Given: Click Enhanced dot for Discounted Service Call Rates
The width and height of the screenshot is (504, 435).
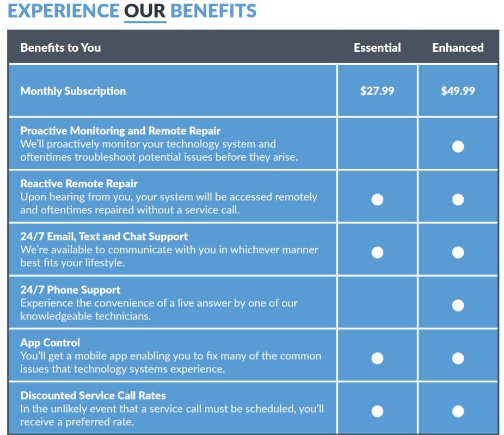Looking at the screenshot, I should [458, 411].
